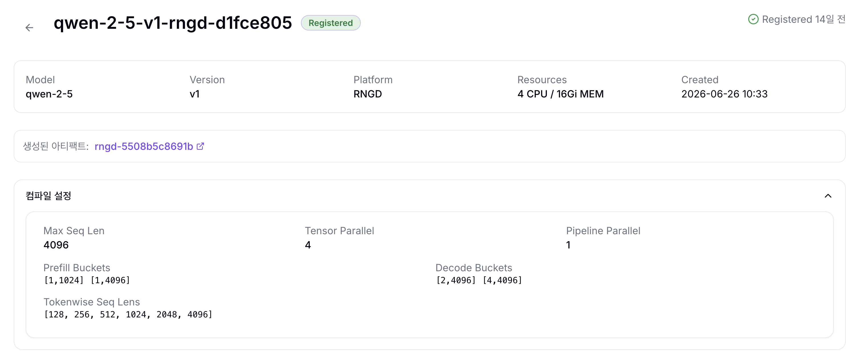This screenshot has width=868, height=363.
Task: Open external link icon beside rngd-5508b5c8691b
Action: 200,146
